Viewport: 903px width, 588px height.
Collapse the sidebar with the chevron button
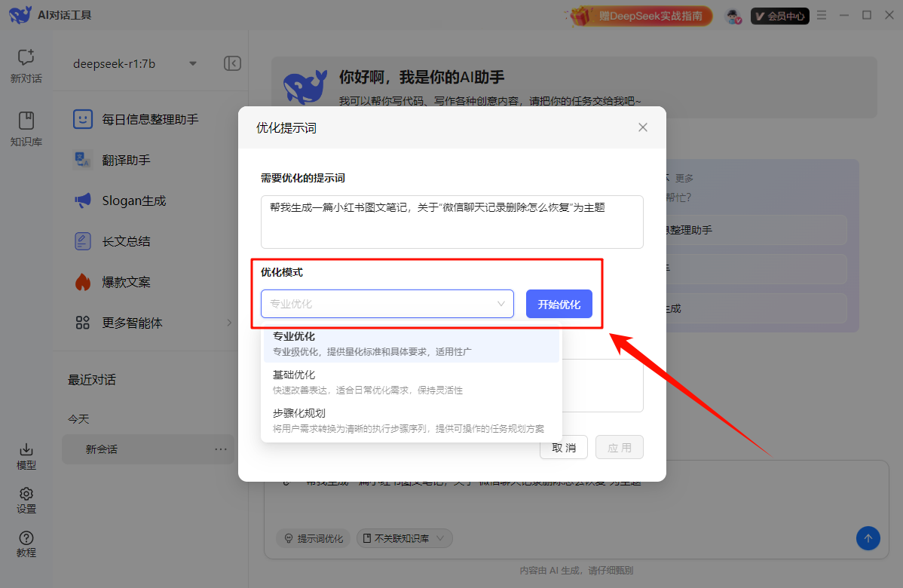233,63
